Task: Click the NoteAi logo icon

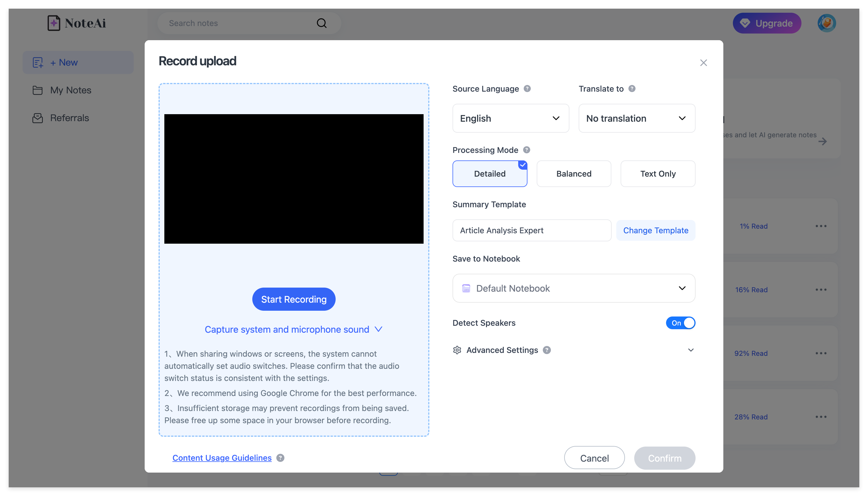Action: click(54, 23)
